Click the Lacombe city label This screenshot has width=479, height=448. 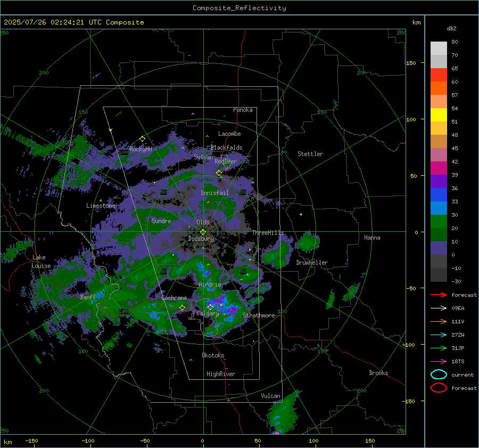[x=229, y=134]
